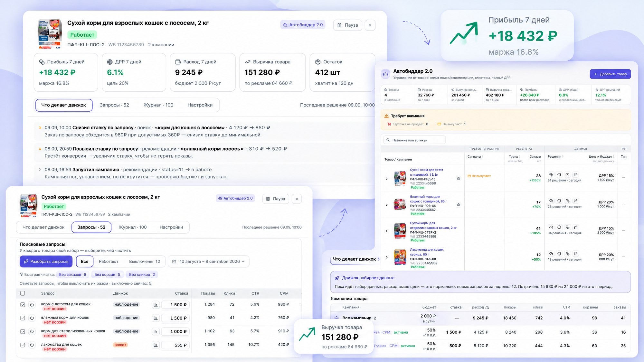
Task: Expand log entry "08.09, 16:59 Запустил кампанию"
Action: (x=40, y=170)
